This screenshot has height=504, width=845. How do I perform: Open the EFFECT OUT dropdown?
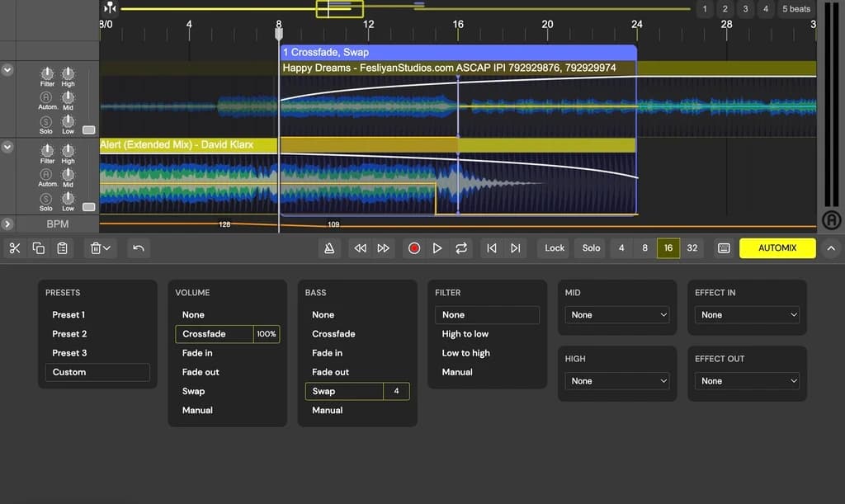(x=747, y=381)
